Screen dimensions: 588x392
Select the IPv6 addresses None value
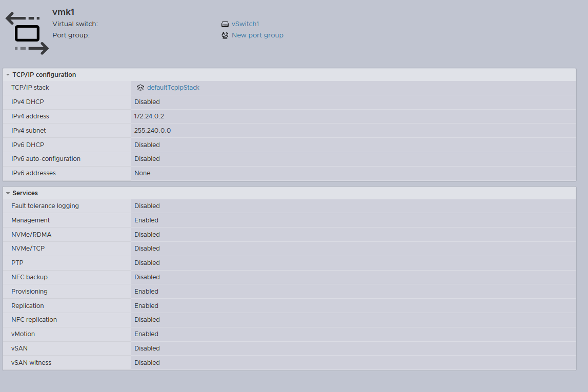click(x=143, y=173)
